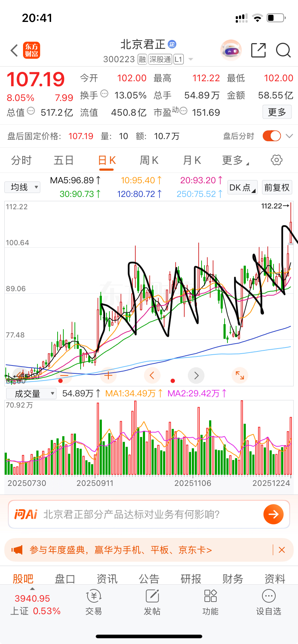The image size is (298, 644).
Task: Tap the 前复权 adjustment button
Action: click(x=277, y=188)
